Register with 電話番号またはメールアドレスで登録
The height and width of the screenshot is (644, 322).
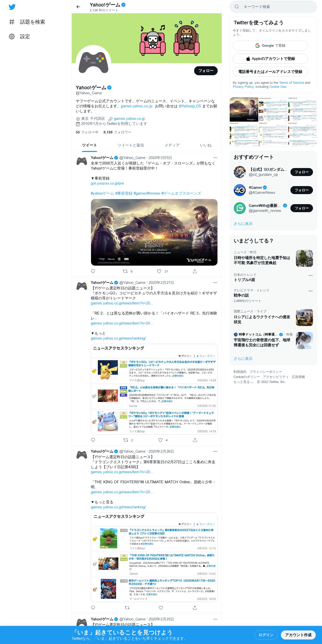coord(270,72)
